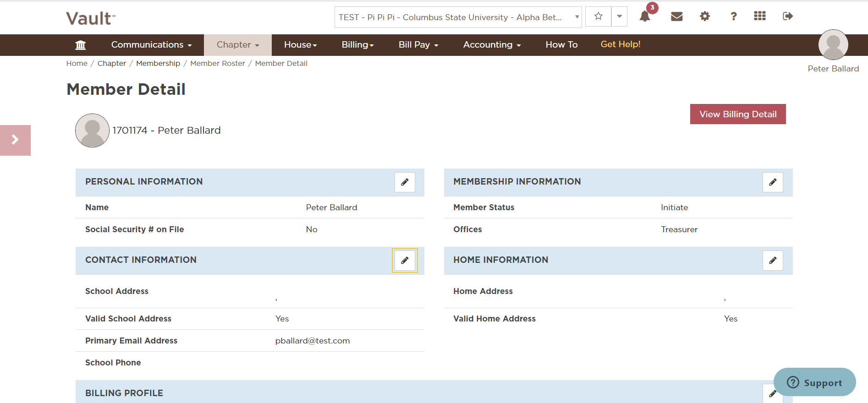
Task: Click Peter Ballard's profile avatar thumbnail
Action: [x=833, y=45]
